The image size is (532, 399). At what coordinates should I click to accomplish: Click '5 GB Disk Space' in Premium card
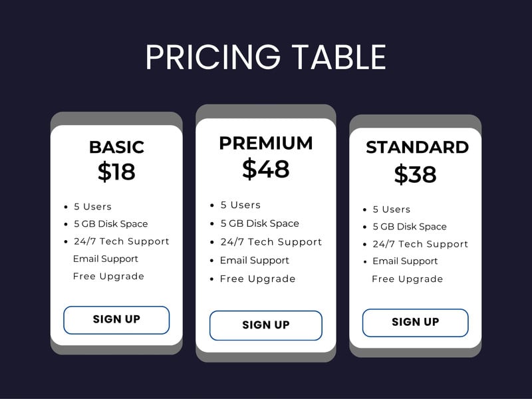(259, 223)
